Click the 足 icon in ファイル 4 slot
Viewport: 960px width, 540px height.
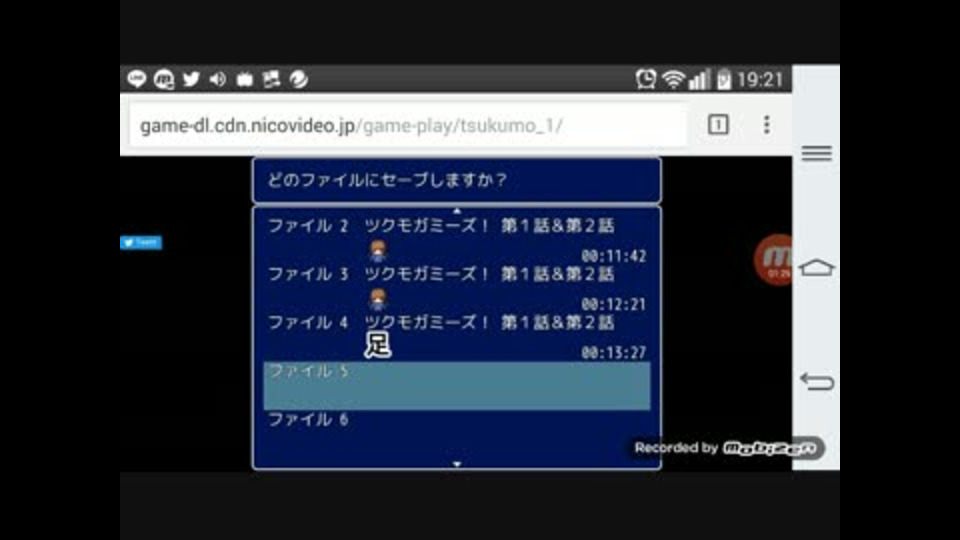[378, 345]
